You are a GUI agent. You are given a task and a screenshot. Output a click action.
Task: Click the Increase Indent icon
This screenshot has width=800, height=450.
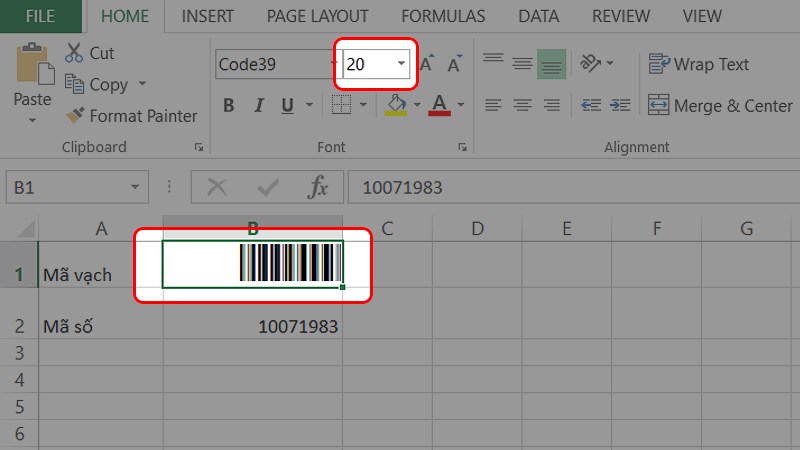620,105
